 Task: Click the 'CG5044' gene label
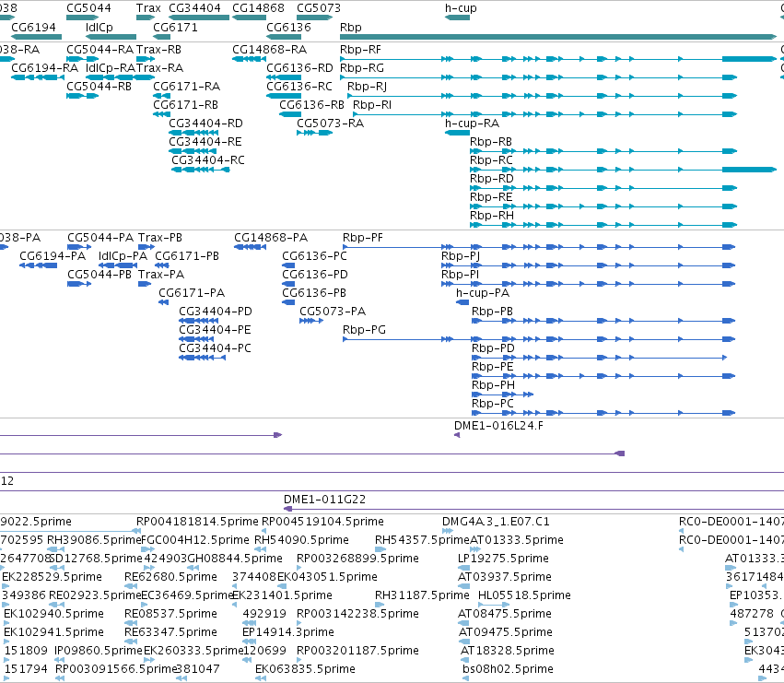(88, 8)
